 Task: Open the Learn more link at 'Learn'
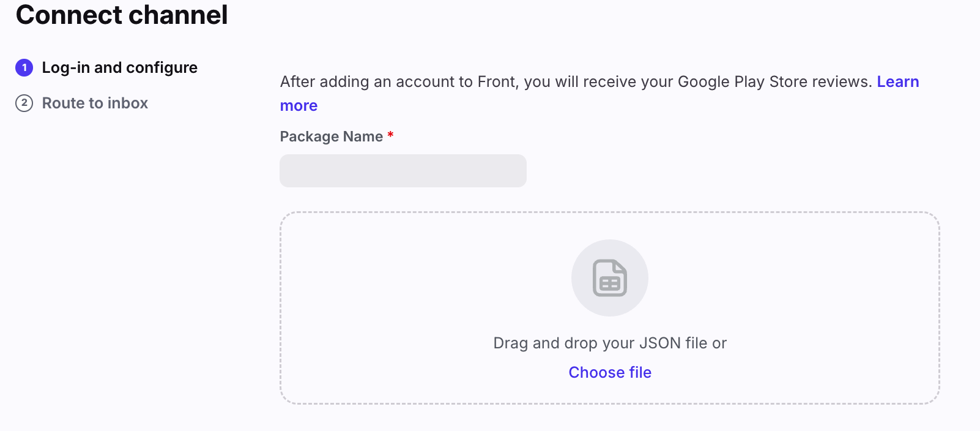(897, 81)
